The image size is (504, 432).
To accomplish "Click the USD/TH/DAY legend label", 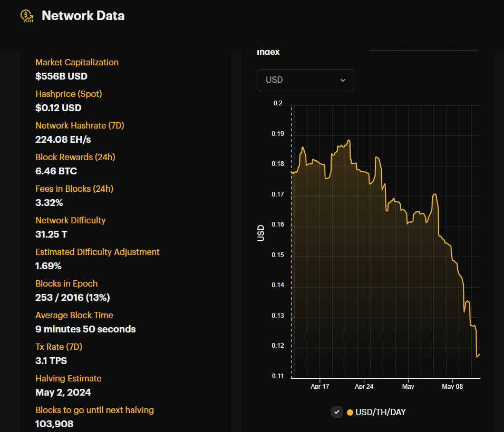I will [x=381, y=412].
